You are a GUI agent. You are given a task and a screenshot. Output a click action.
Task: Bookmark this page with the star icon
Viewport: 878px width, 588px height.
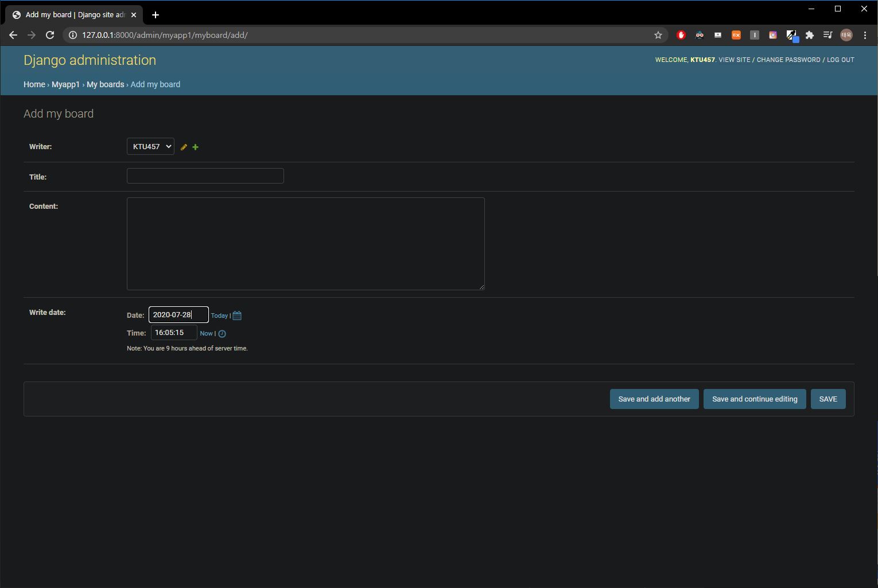658,35
